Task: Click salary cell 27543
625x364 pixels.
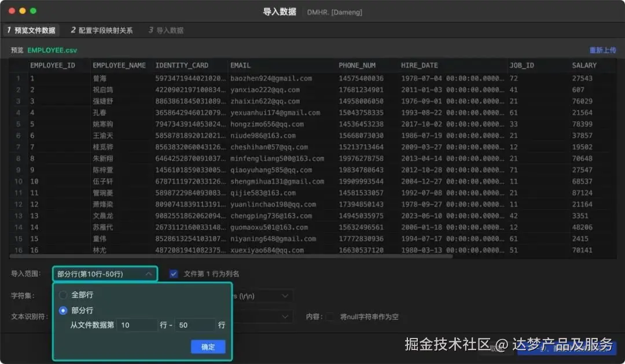Action: (x=582, y=79)
